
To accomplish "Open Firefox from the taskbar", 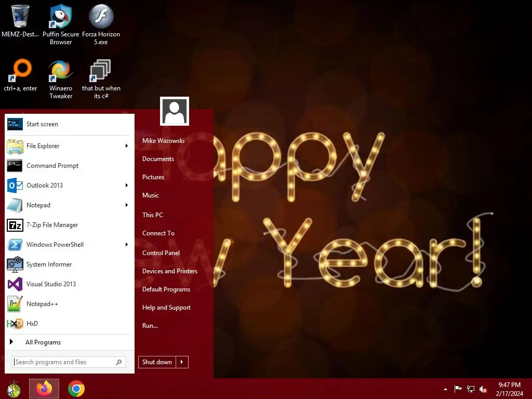I will point(44,389).
